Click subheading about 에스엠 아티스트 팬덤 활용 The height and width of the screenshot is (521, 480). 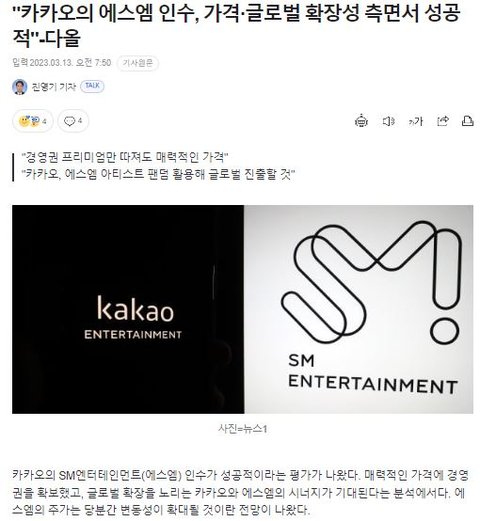[158, 174]
